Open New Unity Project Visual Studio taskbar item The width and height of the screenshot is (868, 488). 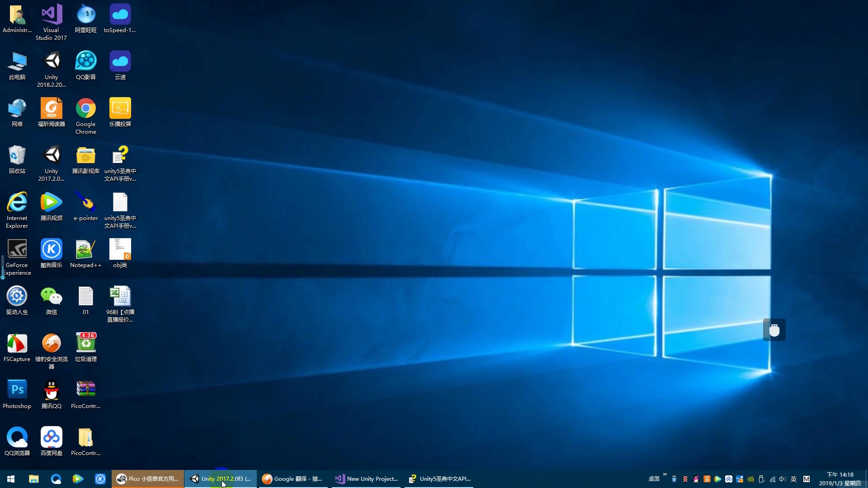tap(366, 479)
